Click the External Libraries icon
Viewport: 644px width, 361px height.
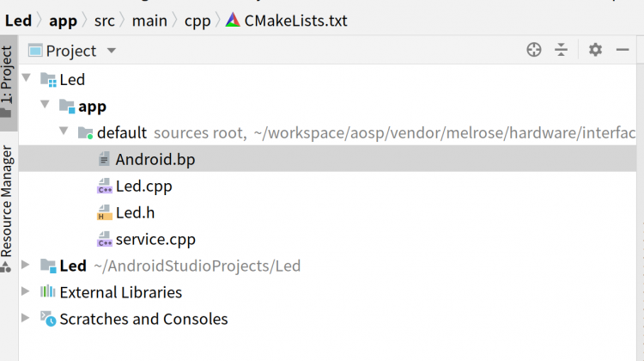(48, 292)
